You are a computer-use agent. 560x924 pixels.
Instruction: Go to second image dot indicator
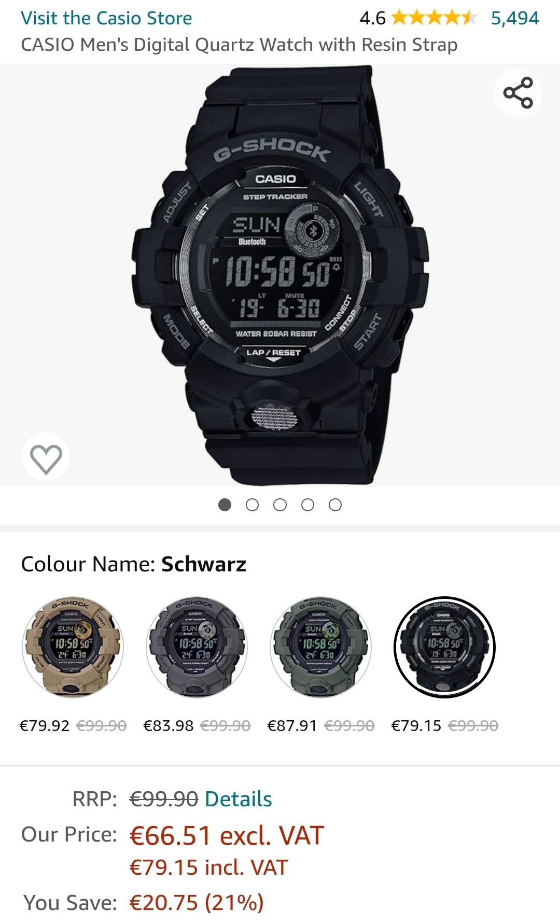click(253, 505)
